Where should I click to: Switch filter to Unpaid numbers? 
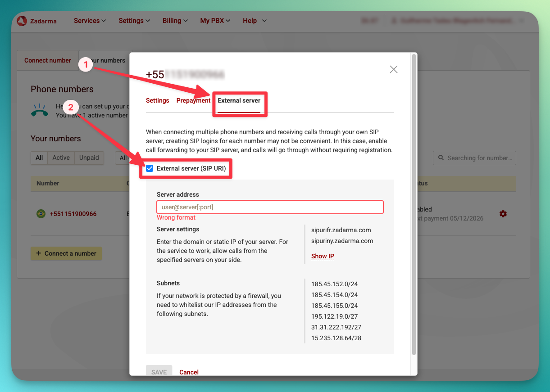click(x=89, y=158)
